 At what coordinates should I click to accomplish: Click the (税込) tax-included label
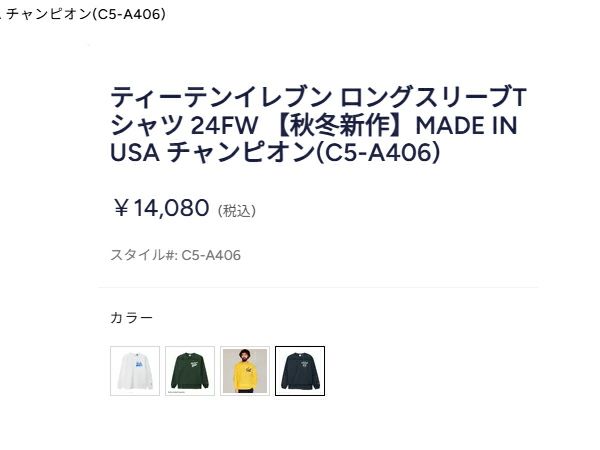coord(237,211)
